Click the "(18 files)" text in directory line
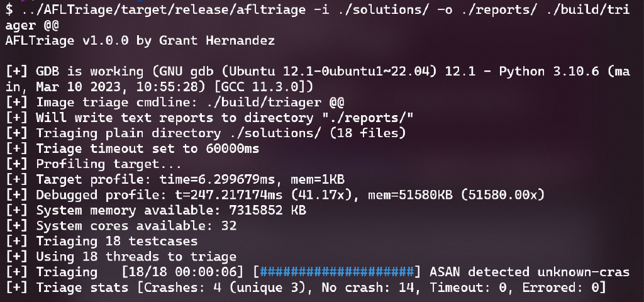The width and height of the screenshot is (644, 302). [367, 133]
